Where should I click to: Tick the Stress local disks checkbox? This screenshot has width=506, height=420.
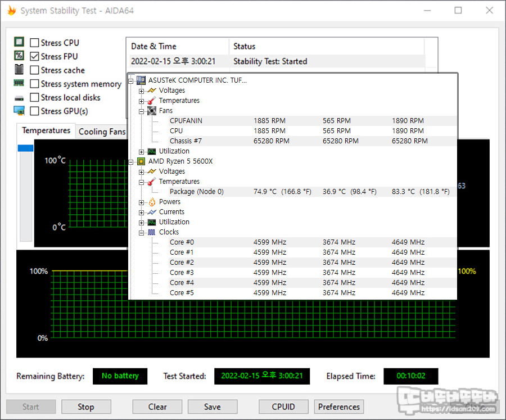(x=34, y=97)
